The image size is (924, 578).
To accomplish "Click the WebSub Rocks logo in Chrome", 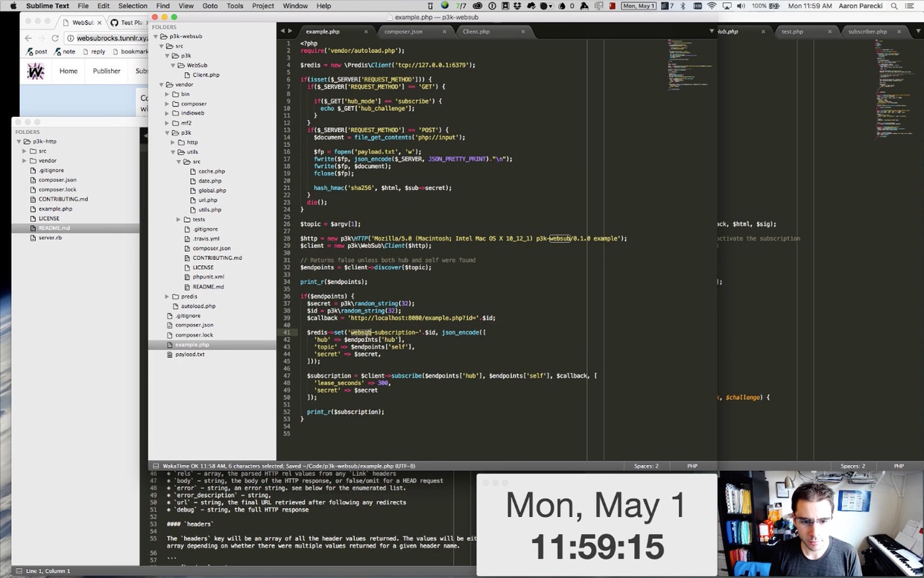I will click(36, 72).
